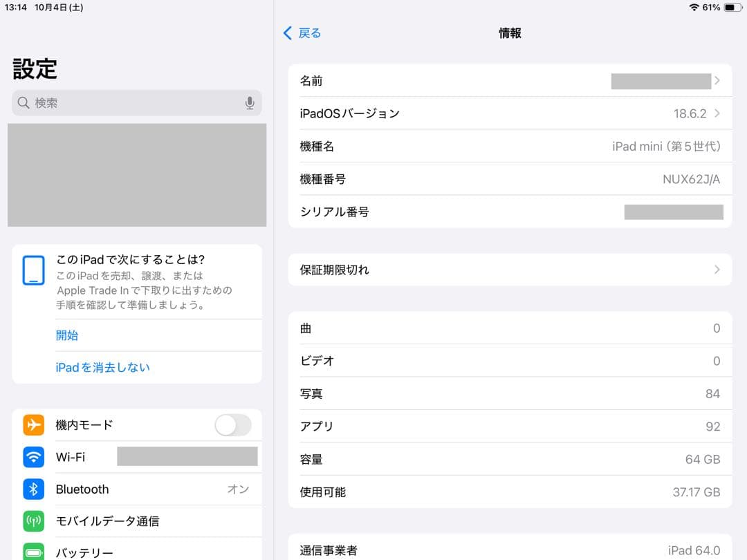Tap the orange airplane mode icon
This screenshot has height=560, width=747.
[33, 425]
